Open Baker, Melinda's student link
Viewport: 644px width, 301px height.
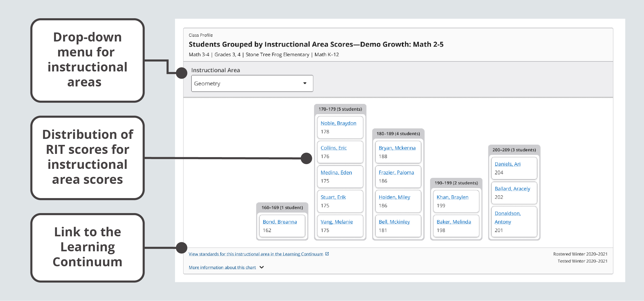tap(453, 222)
